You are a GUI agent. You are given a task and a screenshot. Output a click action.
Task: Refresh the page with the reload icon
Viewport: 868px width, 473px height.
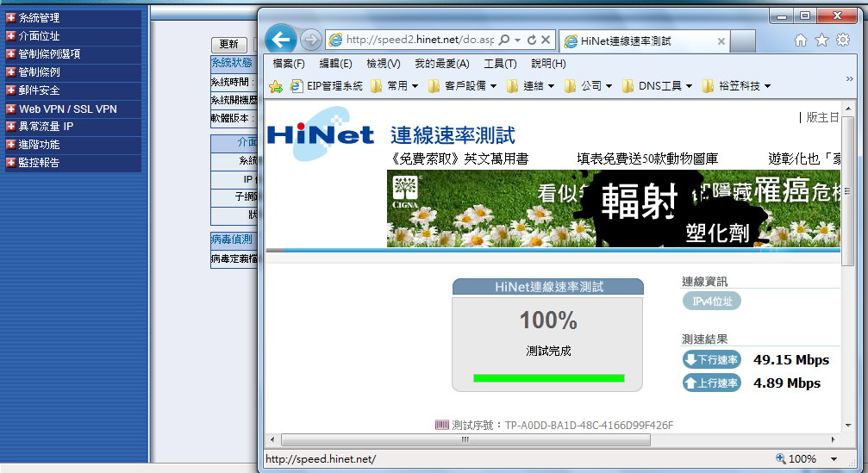click(x=532, y=40)
